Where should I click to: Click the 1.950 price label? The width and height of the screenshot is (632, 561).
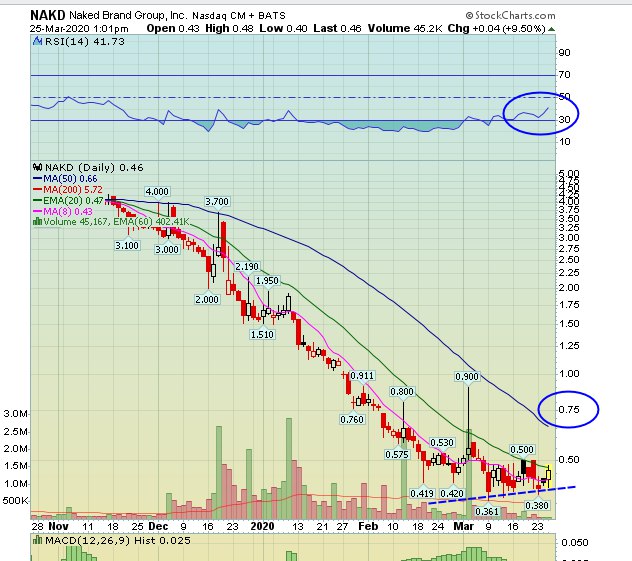click(267, 280)
